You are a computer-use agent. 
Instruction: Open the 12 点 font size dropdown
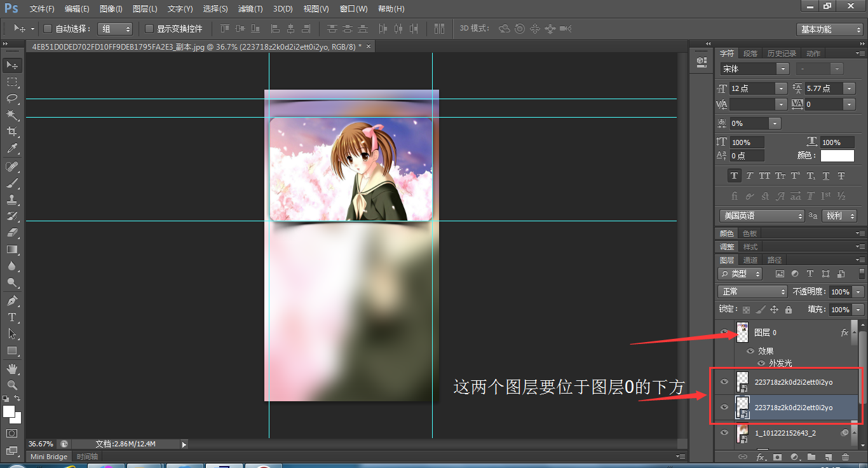coord(781,88)
